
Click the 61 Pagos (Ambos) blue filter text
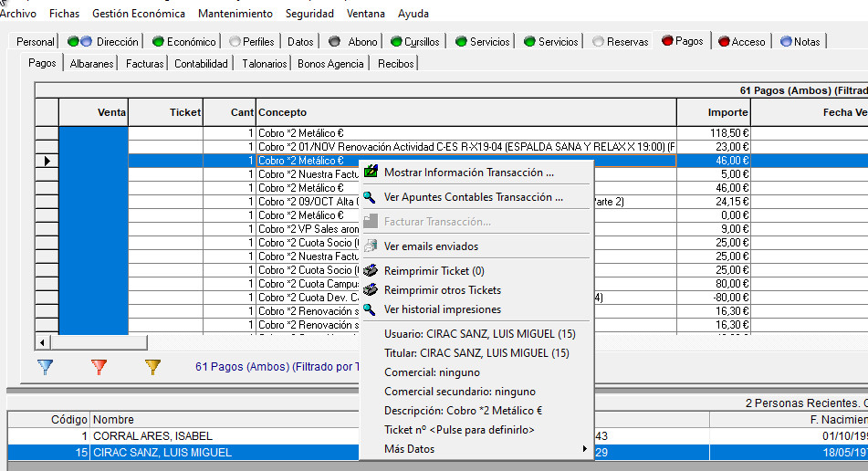click(x=277, y=367)
